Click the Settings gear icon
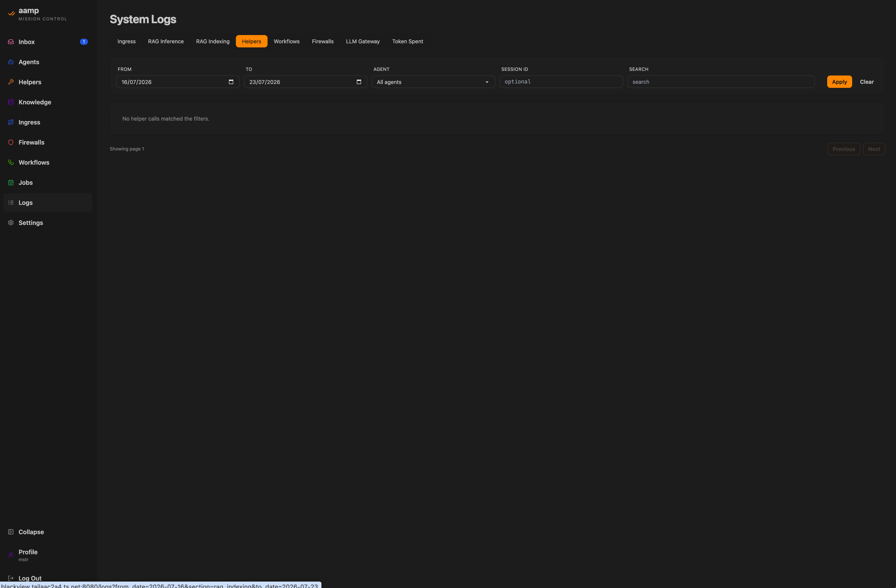The height and width of the screenshot is (588, 896). point(11,223)
